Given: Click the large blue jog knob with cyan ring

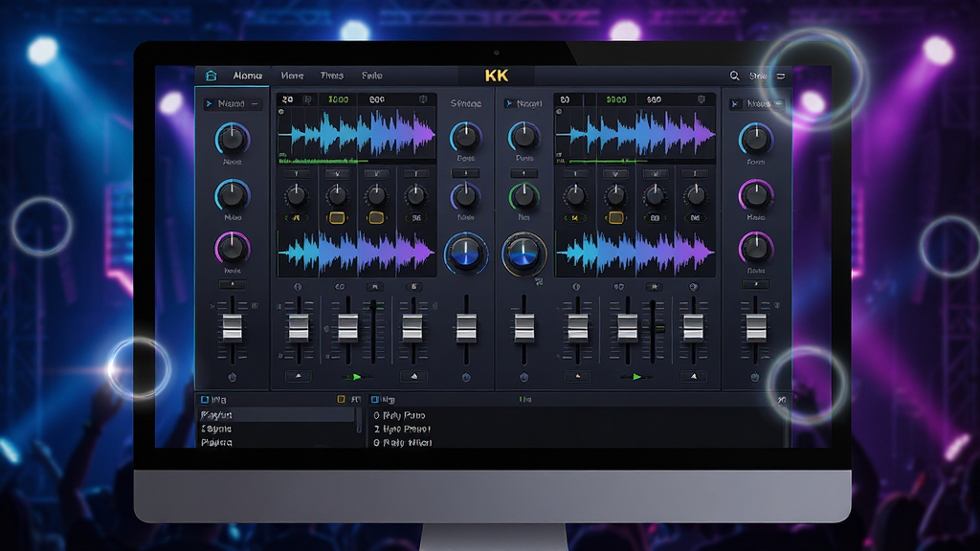Looking at the screenshot, I should 466,253.
